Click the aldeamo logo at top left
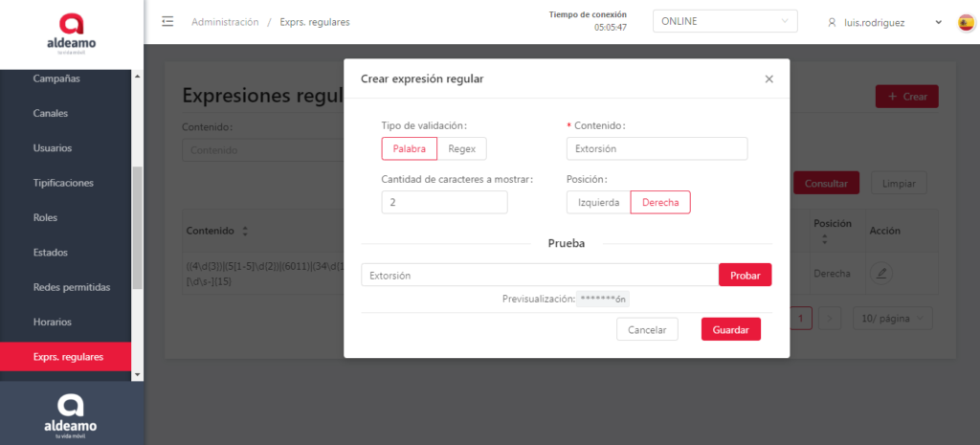The width and height of the screenshot is (980, 445). click(71, 34)
